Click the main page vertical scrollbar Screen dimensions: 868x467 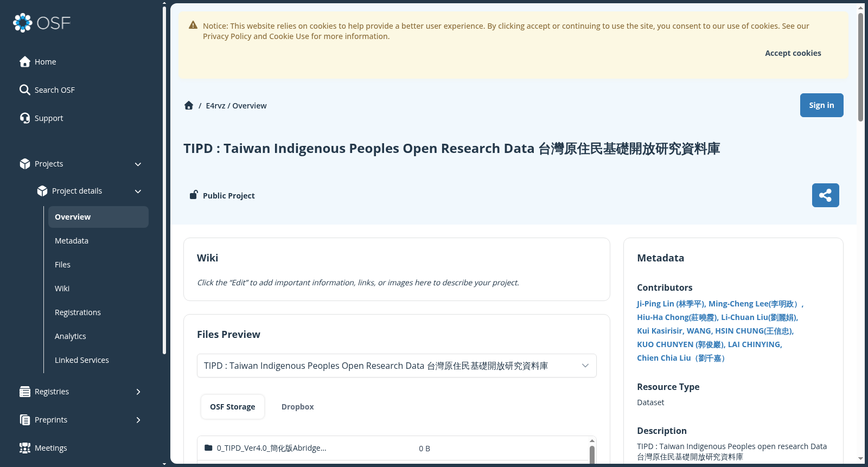click(x=860, y=66)
